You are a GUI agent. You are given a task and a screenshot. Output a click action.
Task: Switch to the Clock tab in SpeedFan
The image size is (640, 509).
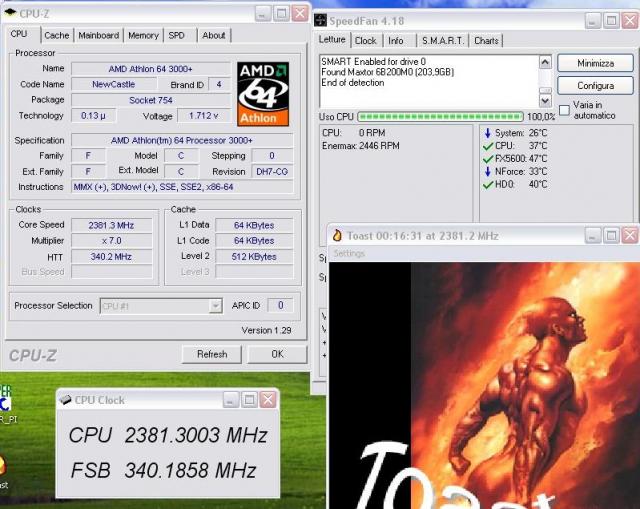click(x=366, y=41)
